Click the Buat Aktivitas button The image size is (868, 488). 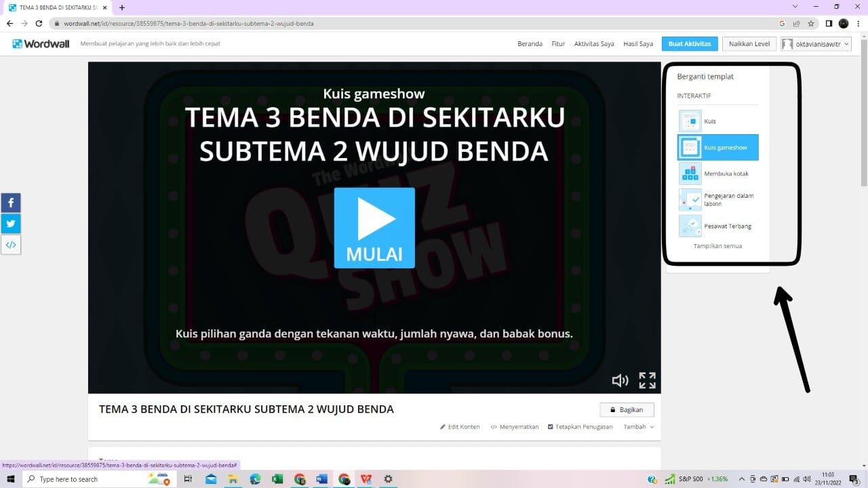pos(690,43)
